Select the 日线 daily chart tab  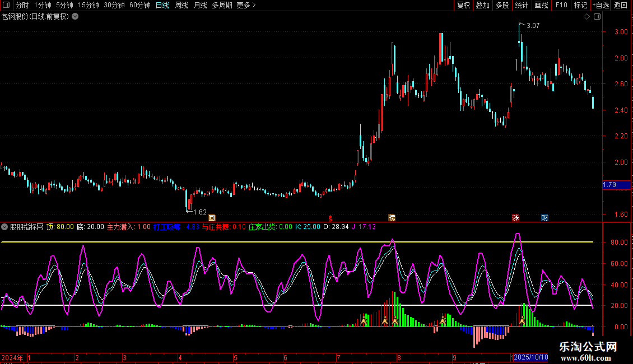point(162,5)
